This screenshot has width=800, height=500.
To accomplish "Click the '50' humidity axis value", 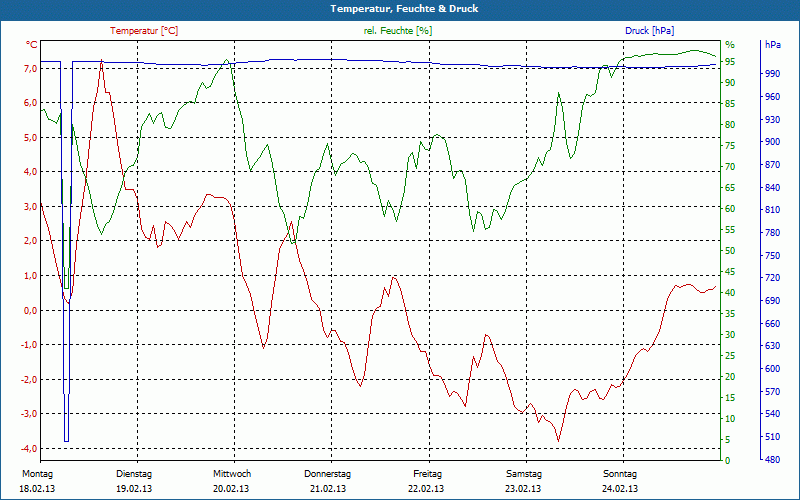I will coord(730,251).
